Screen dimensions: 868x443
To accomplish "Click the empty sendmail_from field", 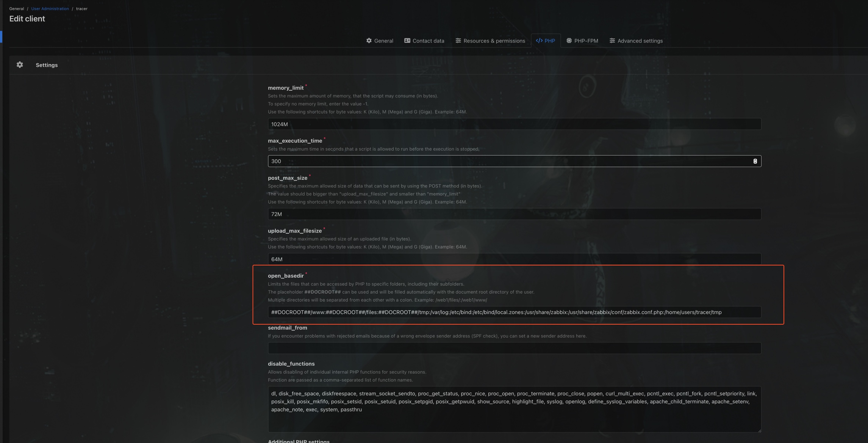I will click(x=514, y=348).
